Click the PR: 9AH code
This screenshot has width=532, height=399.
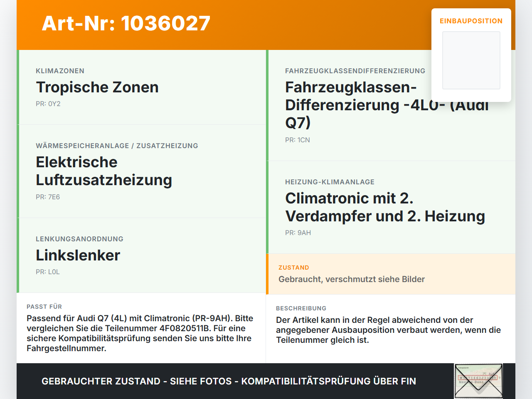coord(298,233)
